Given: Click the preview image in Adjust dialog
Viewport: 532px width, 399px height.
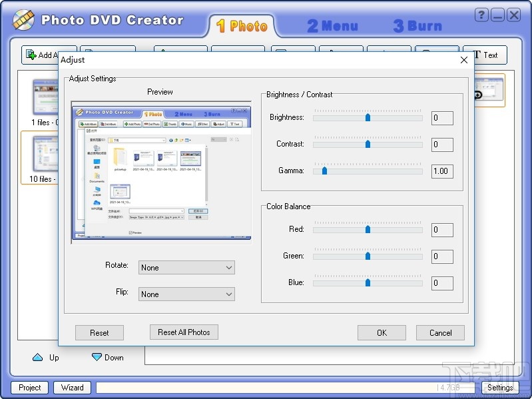Looking at the screenshot, I should click(x=162, y=173).
